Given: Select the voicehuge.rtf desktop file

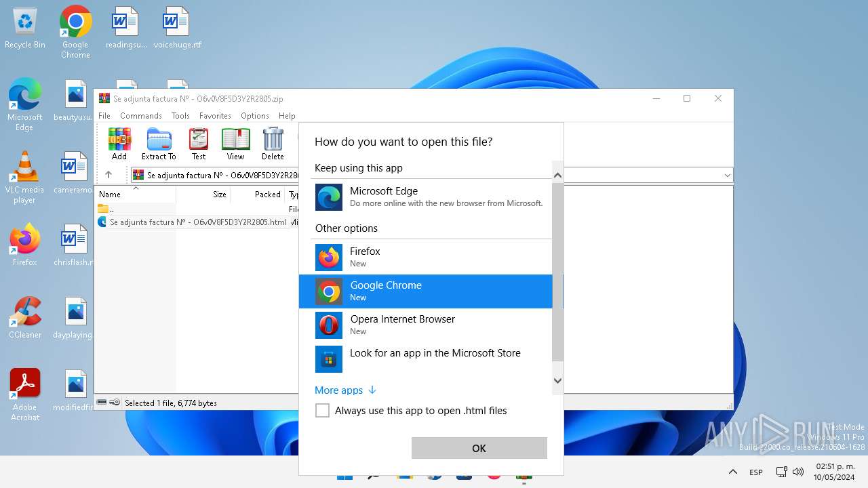Looking at the screenshot, I should (177, 29).
